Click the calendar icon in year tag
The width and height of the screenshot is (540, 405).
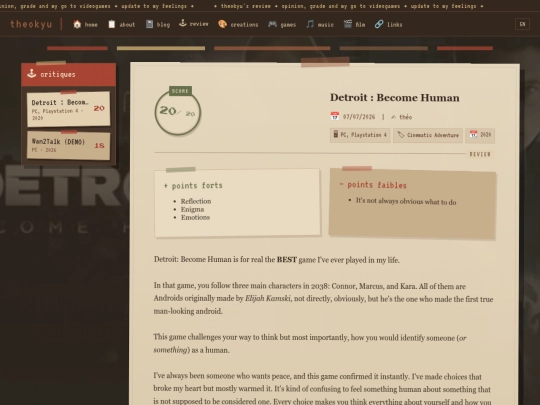pyautogui.click(x=474, y=134)
